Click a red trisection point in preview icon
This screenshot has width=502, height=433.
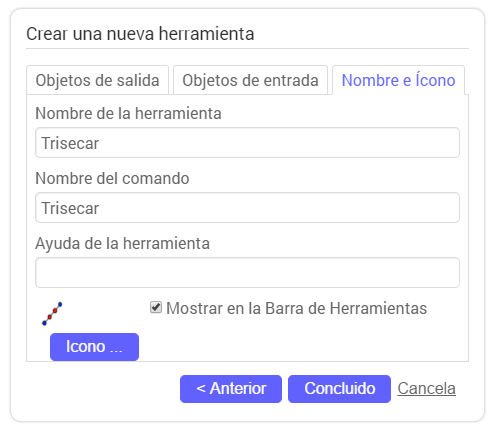click(x=55, y=310)
